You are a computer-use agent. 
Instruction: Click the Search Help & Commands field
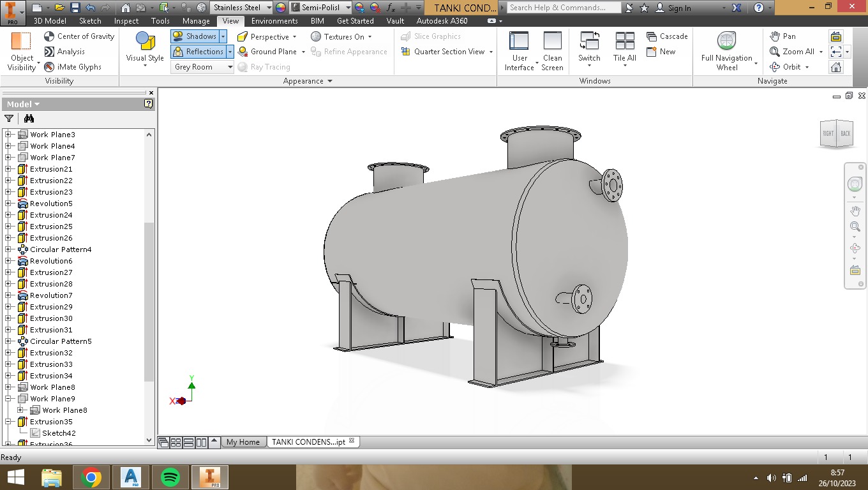pyautogui.click(x=564, y=8)
